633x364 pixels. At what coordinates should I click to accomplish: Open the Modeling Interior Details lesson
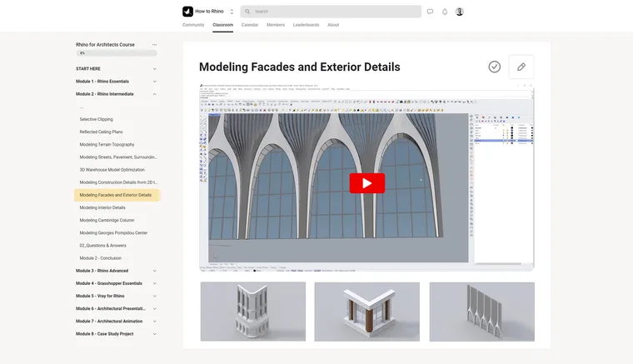(102, 208)
